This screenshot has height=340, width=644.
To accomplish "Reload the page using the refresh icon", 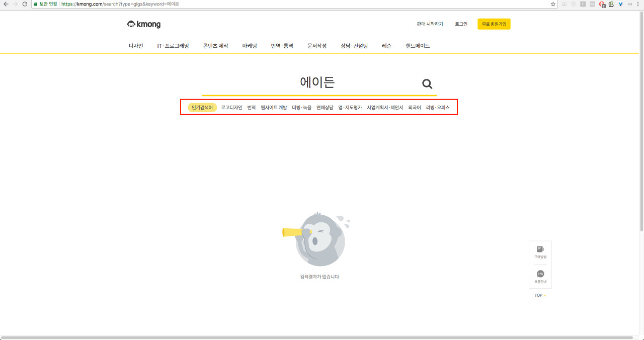I will point(25,4).
